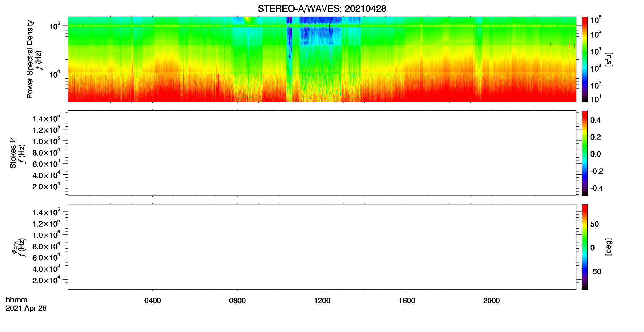This screenshot has height=332, width=644.
Task: Click the 1.0×10^5 tick on Stokes V axis
Action: 46,141
